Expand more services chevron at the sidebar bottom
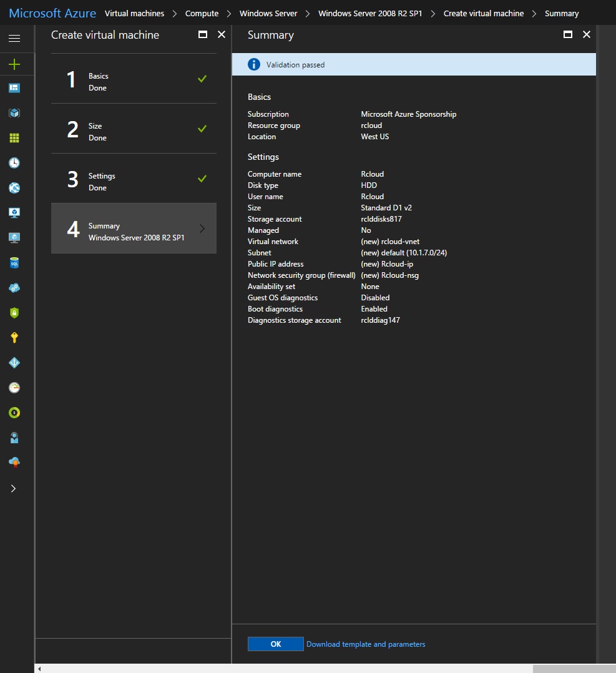The image size is (616, 673). (14, 489)
